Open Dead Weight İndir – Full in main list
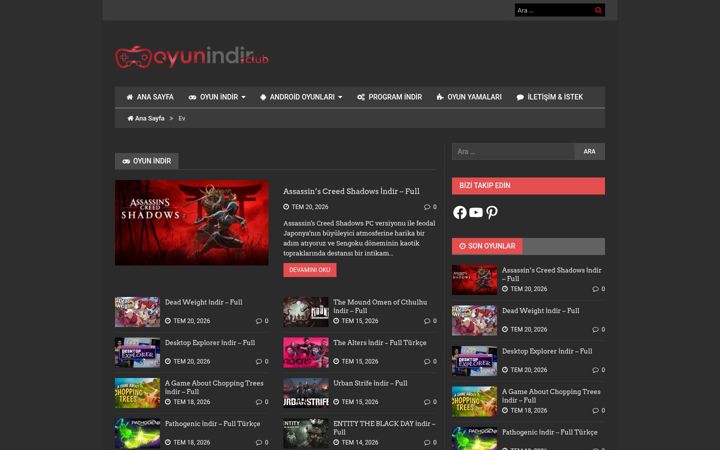720x450 pixels. point(203,302)
